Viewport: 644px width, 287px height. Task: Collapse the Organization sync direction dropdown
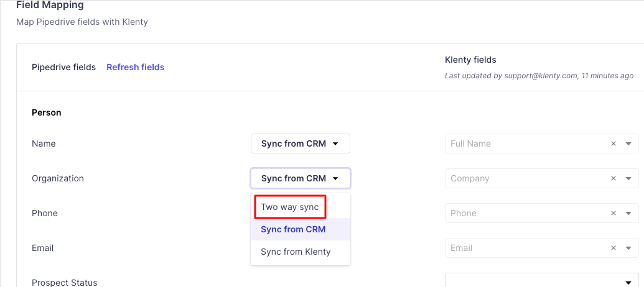(x=300, y=178)
